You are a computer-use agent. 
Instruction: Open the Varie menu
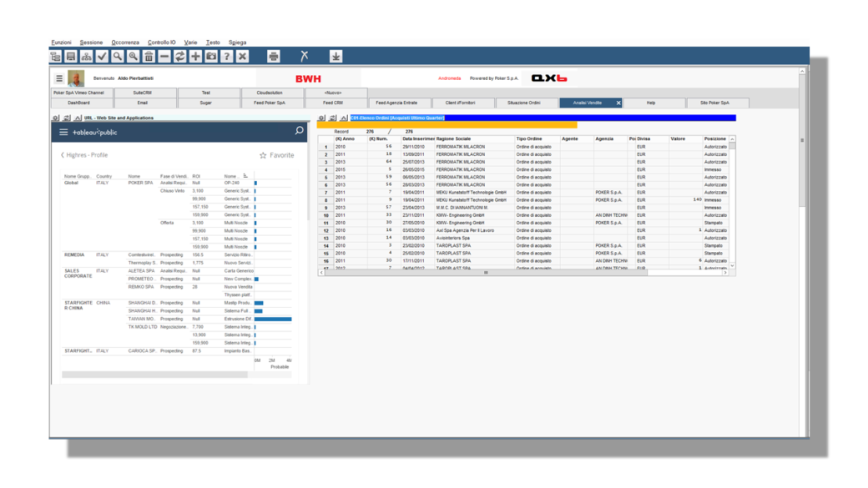[191, 43]
